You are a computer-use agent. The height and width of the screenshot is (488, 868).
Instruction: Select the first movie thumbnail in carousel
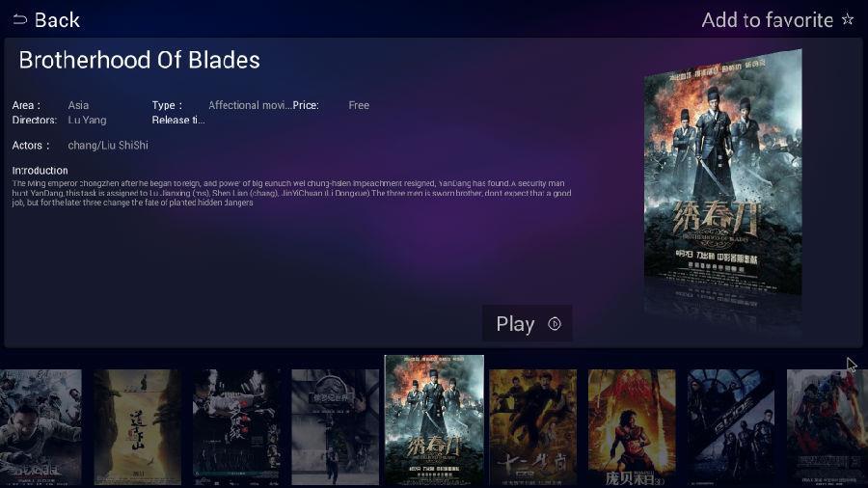(x=41, y=427)
